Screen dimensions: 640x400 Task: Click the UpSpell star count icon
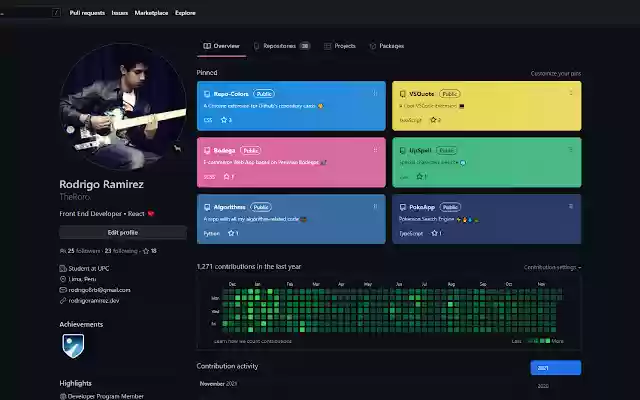(419, 177)
